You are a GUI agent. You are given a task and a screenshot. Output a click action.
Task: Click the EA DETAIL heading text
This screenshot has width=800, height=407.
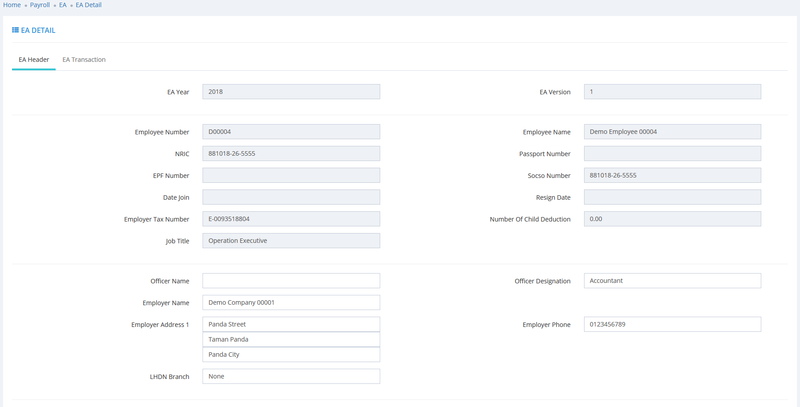coord(38,31)
